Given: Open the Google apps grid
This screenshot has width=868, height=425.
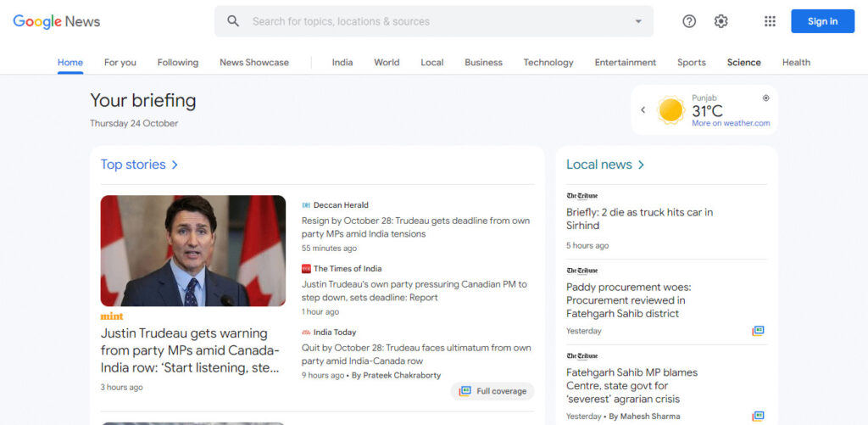Looking at the screenshot, I should point(770,21).
